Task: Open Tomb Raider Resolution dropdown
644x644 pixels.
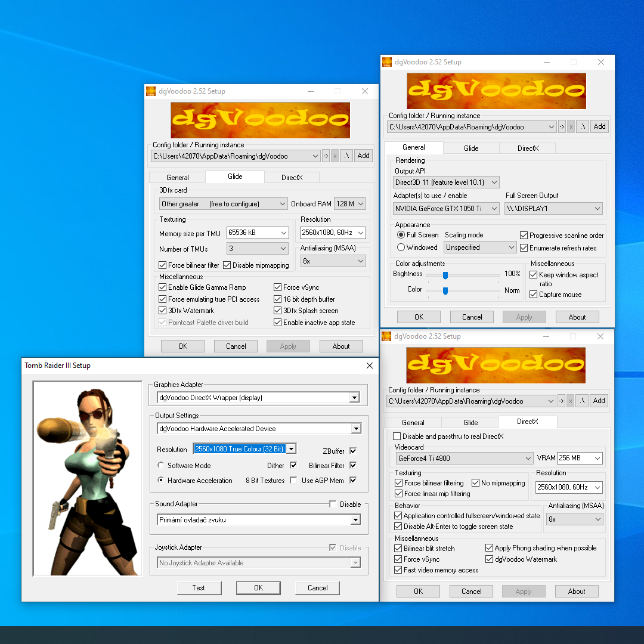Action: [244, 449]
